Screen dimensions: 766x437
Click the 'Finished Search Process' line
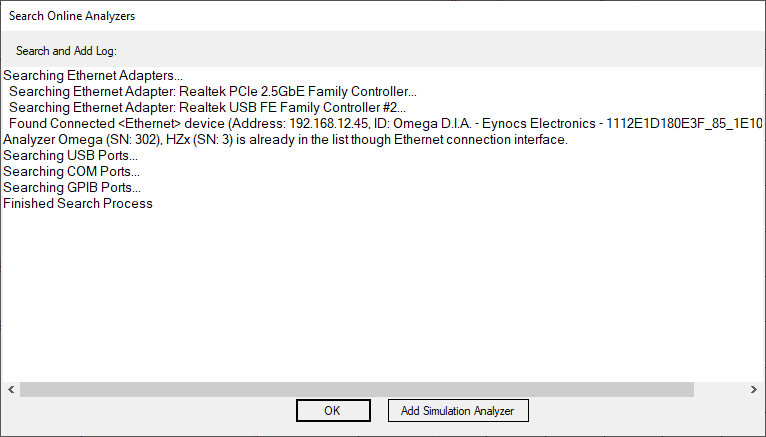78,203
